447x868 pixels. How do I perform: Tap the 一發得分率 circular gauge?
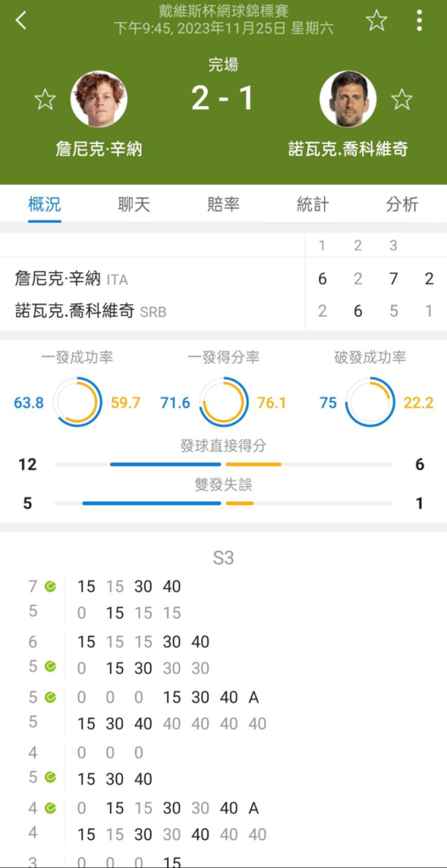click(224, 402)
